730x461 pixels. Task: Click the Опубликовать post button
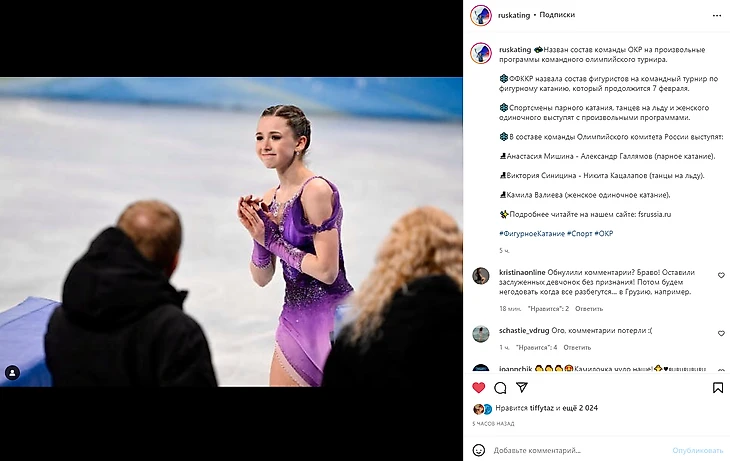click(x=697, y=450)
